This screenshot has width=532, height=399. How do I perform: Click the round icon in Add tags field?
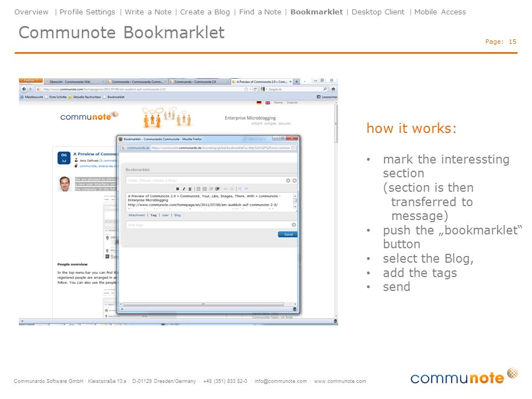[294, 225]
